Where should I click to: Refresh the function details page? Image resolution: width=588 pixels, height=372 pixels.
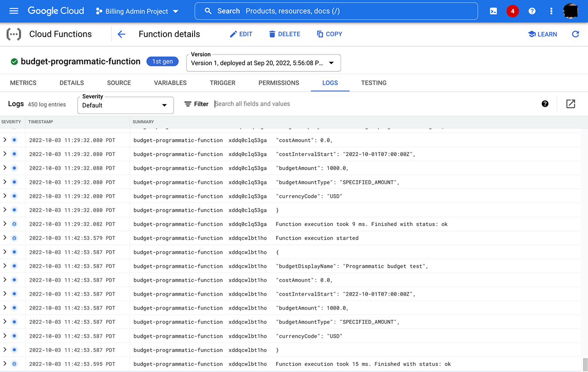[576, 34]
